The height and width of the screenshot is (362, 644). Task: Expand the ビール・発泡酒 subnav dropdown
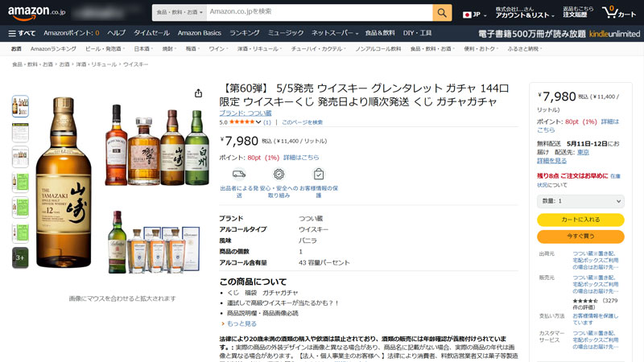click(105, 49)
